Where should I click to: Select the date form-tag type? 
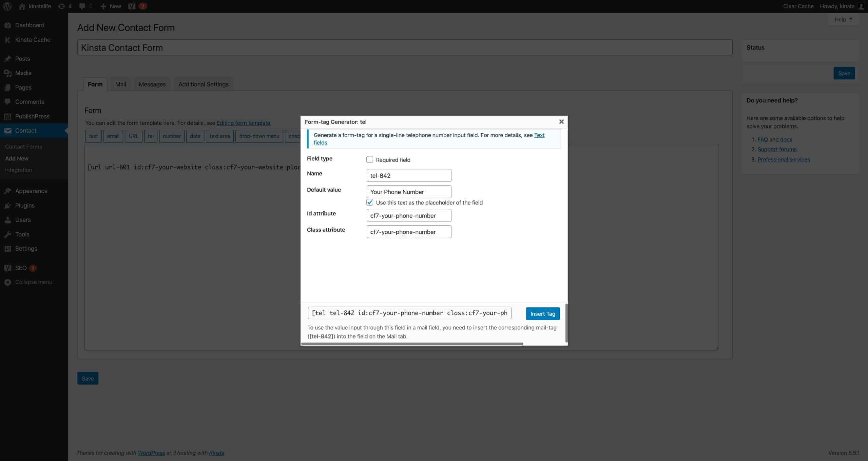(x=195, y=135)
